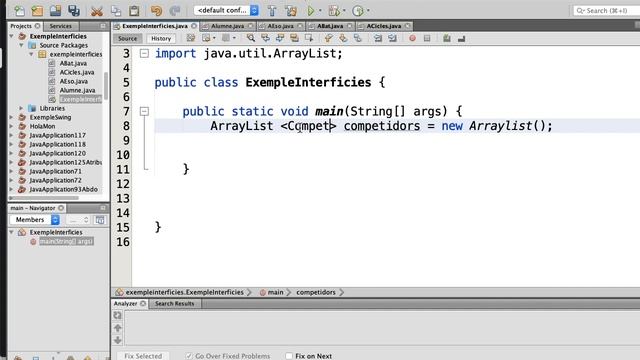Click the Build Project hammer icon

[x=272, y=11]
